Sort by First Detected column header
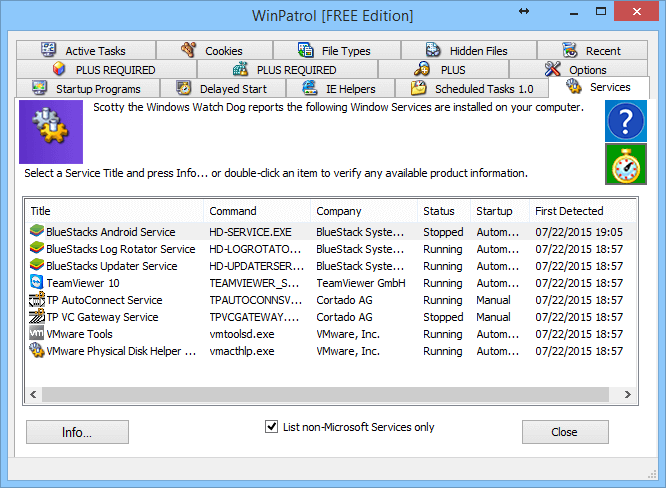The image size is (666, 488). tap(569, 211)
